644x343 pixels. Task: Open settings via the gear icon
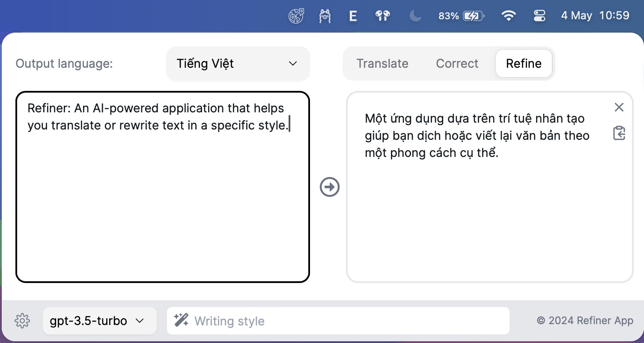[22, 321]
